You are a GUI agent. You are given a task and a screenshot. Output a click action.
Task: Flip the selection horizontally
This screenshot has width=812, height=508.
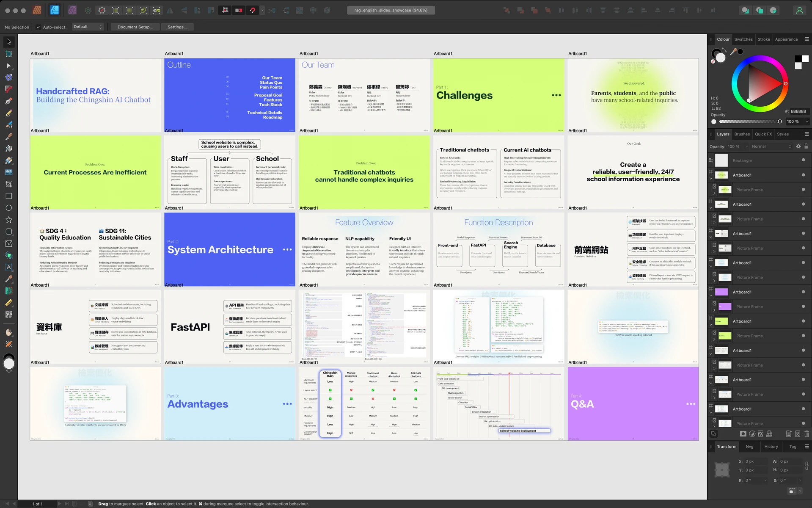pyautogui.click(x=170, y=10)
